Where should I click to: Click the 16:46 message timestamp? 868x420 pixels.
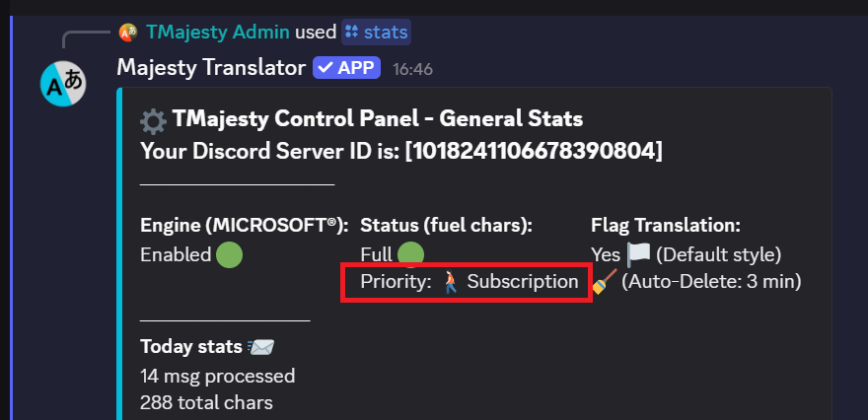(x=411, y=69)
